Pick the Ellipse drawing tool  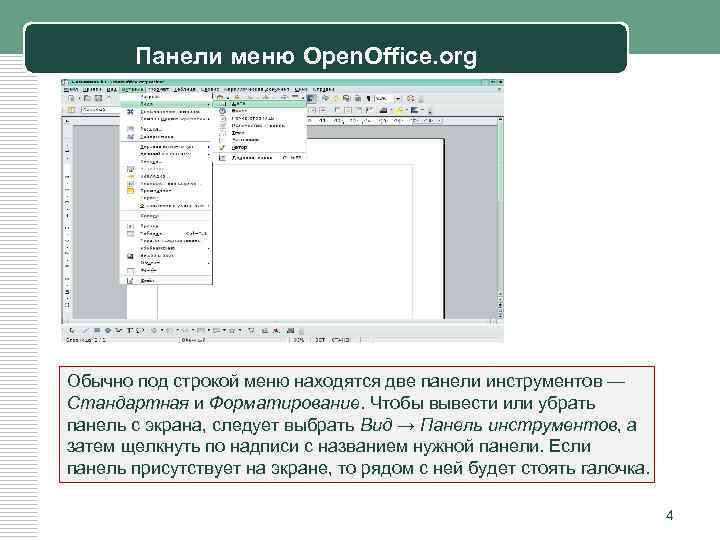(108, 330)
